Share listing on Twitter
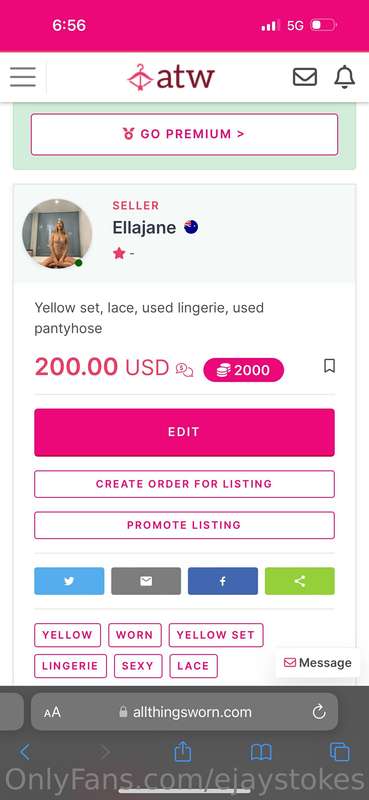 [69, 581]
